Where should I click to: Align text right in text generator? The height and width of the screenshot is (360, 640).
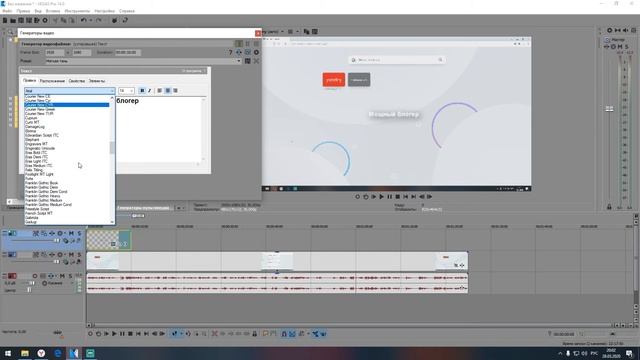point(175,91)
